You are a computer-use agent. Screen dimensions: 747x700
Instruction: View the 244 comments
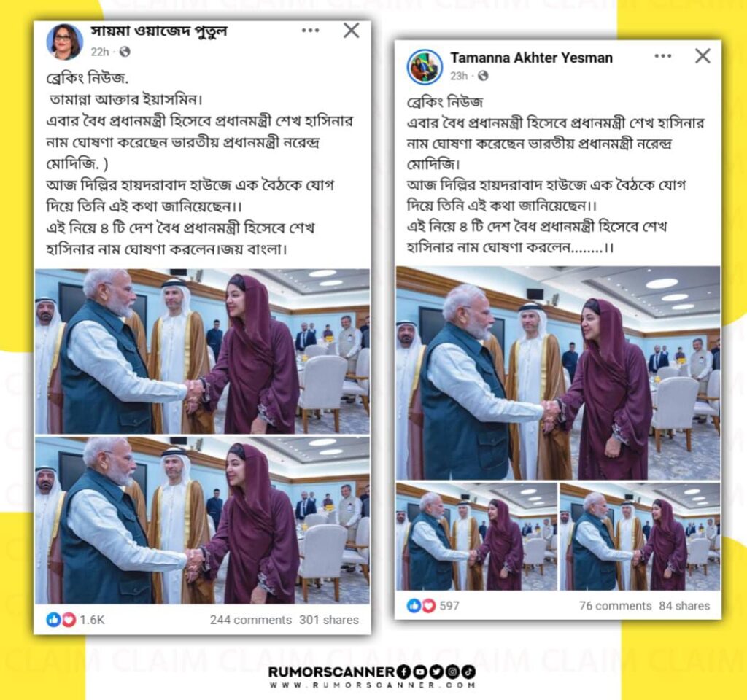pyautogui.click(x=251, y=620)
